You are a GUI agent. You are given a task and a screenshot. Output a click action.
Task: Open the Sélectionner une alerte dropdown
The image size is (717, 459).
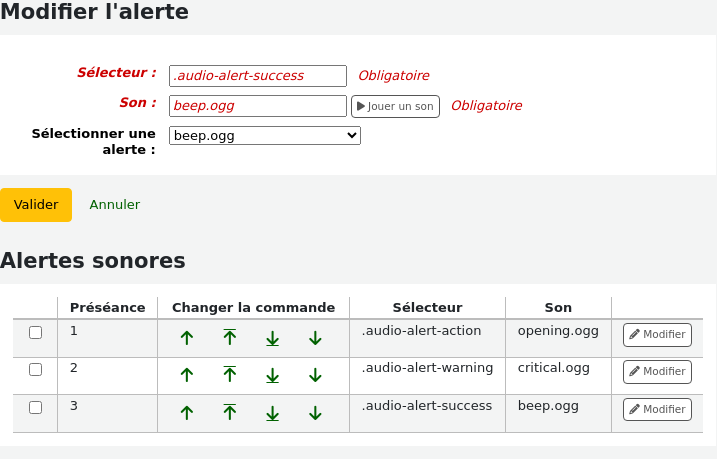[x=265, y=136]
